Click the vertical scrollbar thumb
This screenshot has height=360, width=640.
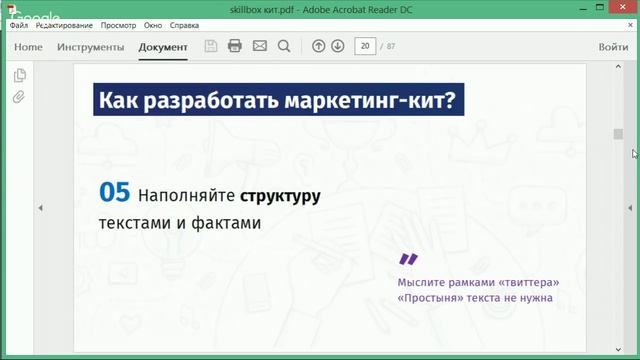618,134
